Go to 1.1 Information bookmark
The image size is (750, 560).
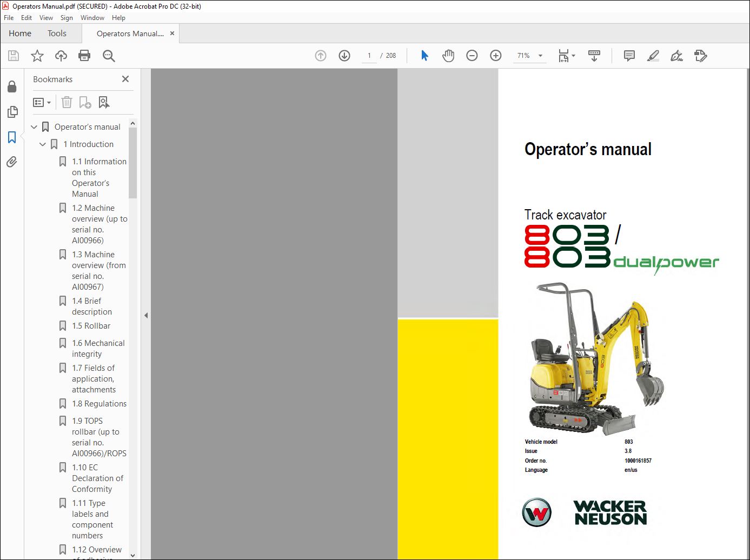click(99, 178)
